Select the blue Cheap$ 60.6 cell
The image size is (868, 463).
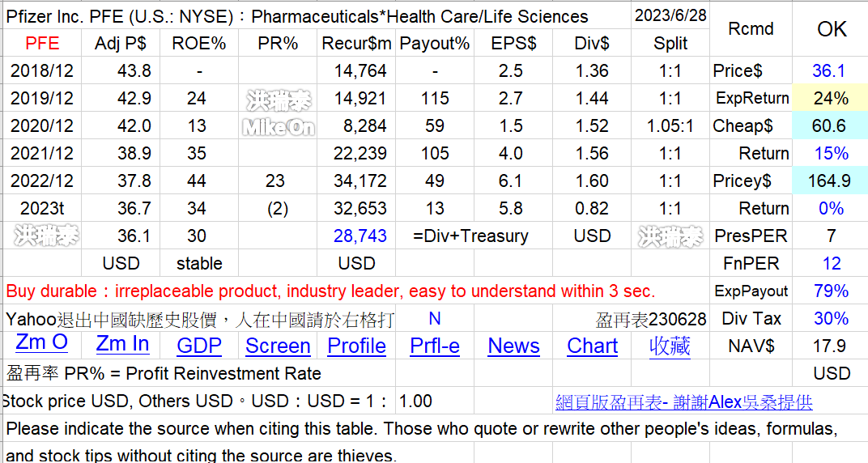click(x=831, y=125)
